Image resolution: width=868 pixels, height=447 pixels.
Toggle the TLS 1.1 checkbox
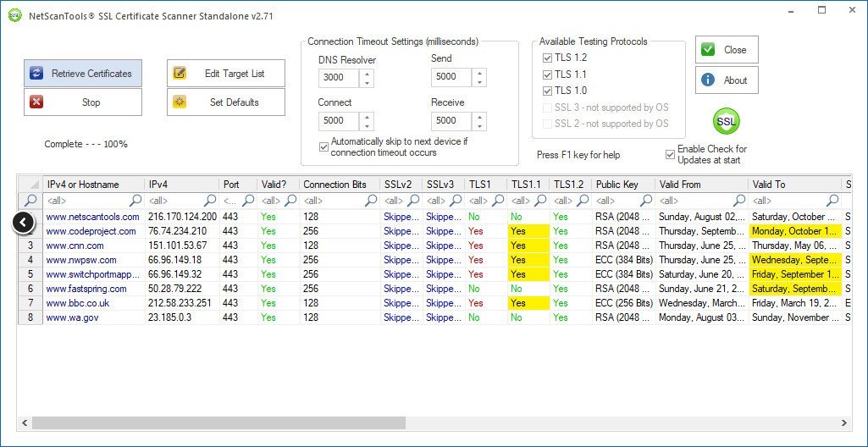(546, 74)
